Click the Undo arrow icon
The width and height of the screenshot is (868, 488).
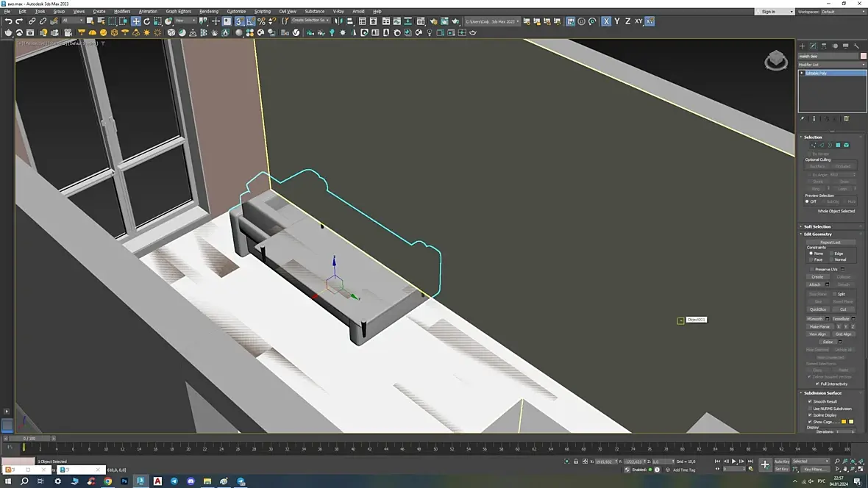(8, 21)
